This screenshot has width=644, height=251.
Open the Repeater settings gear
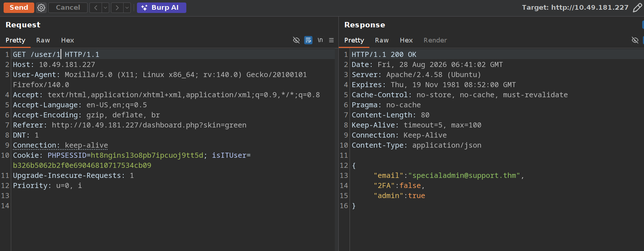[41, 8]
